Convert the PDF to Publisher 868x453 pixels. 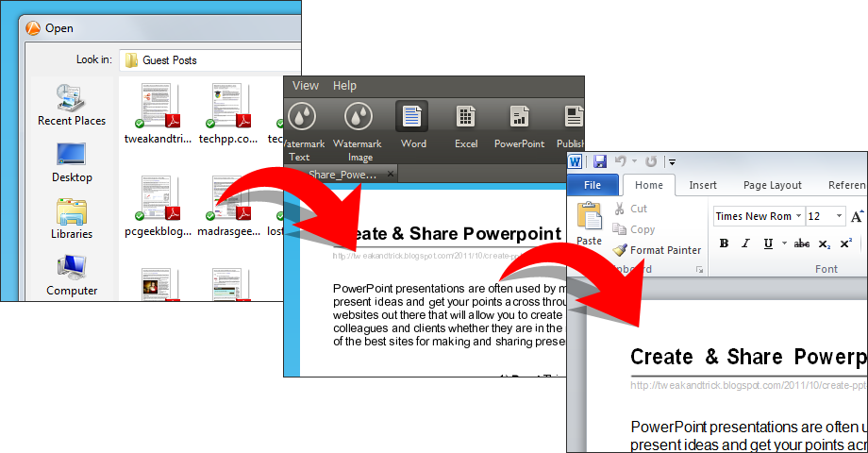pos(570,126)
